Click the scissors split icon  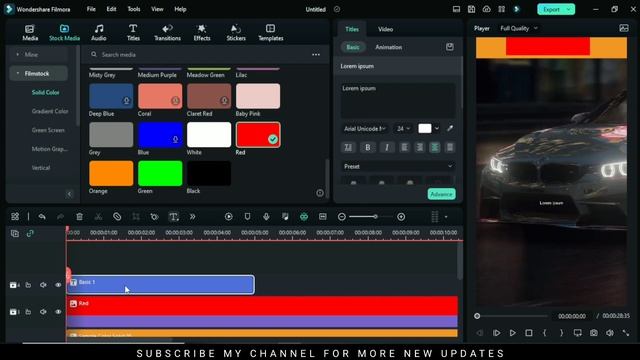tap(98, 217)
